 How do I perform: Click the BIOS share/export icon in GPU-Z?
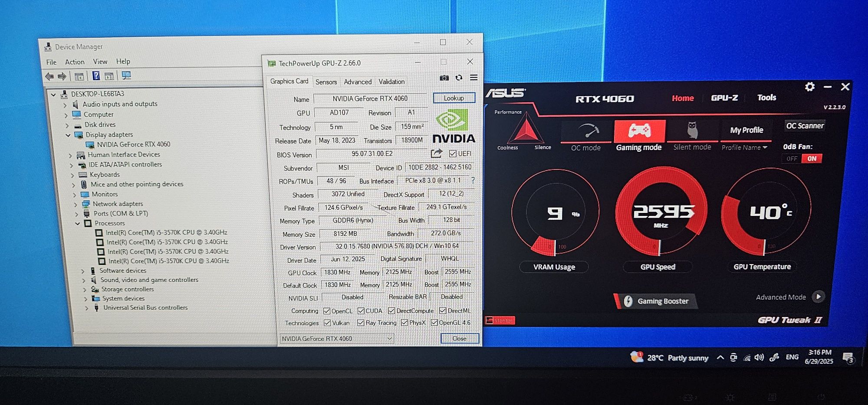pyautogui.click(x=437, y=153)
